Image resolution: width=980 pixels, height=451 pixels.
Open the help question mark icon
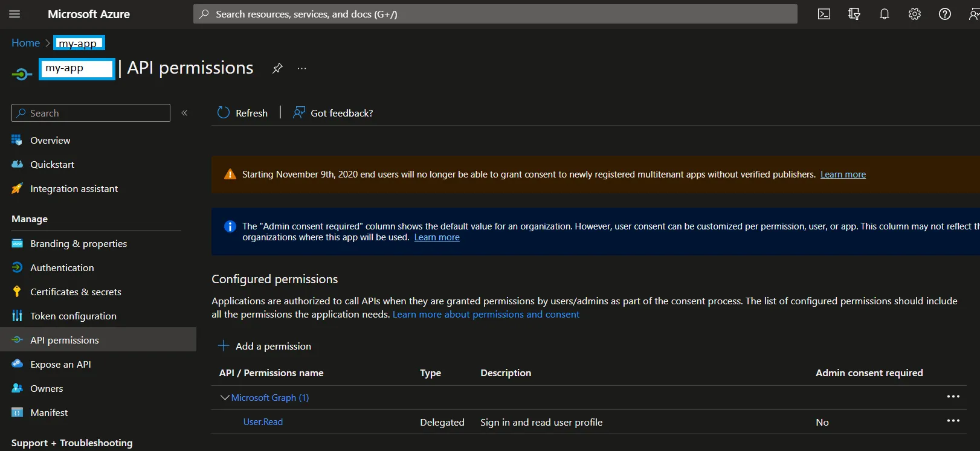pos(945,14)
